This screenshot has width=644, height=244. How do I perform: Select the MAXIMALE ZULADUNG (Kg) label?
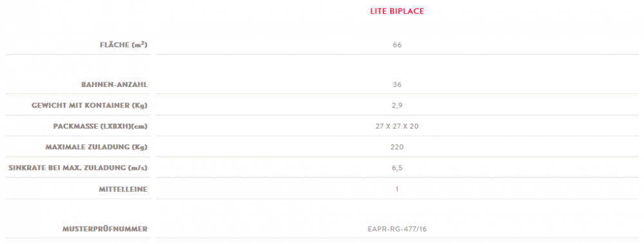pyautogui.click(x=97, y=147)
